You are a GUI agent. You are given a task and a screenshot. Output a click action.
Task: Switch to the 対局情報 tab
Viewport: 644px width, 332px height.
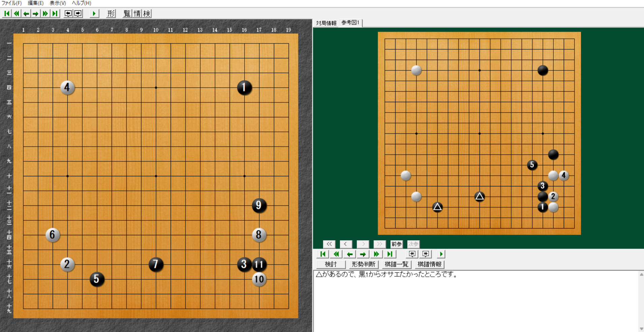[x=326, y=23]
